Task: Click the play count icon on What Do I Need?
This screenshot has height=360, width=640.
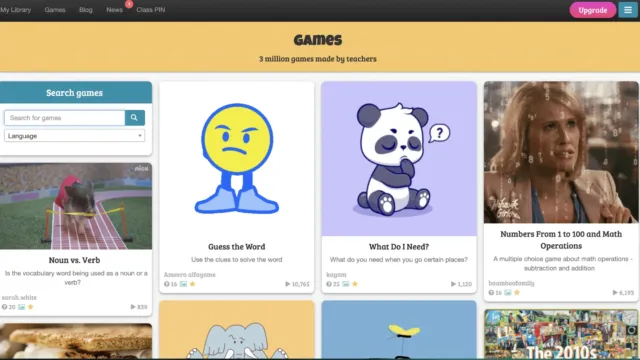Action: click(x=453, y=284)
